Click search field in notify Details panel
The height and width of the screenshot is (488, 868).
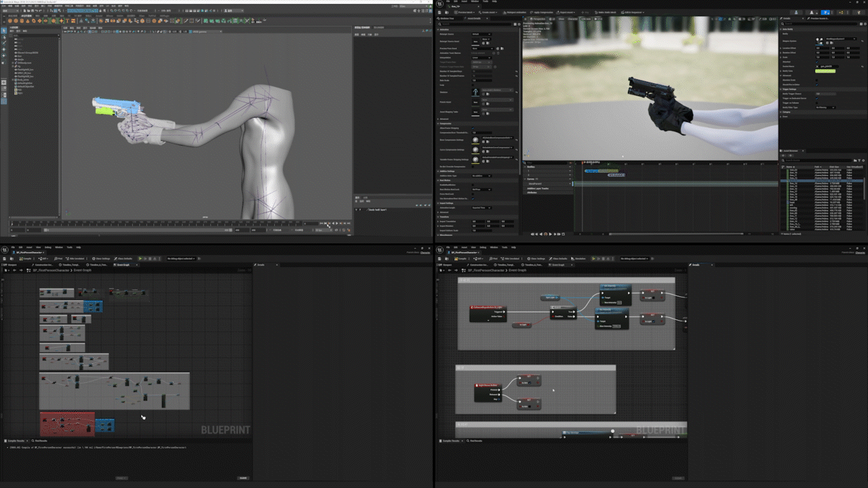tap(821, 24)
